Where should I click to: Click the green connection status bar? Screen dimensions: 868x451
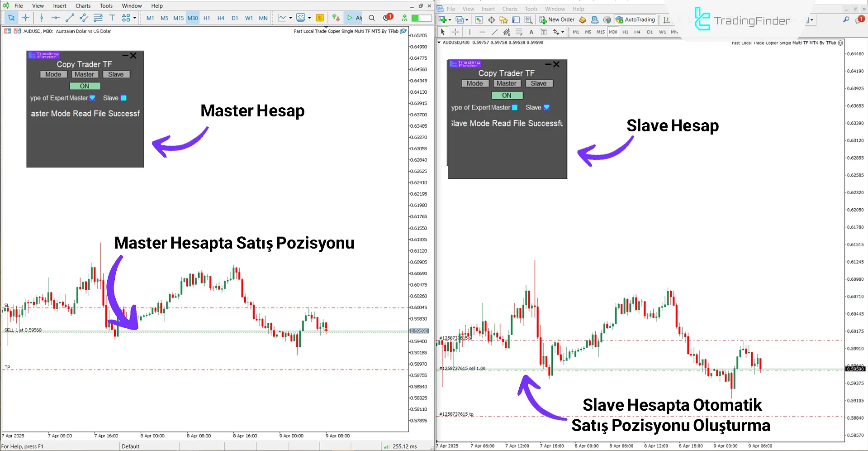pos(422,18)
